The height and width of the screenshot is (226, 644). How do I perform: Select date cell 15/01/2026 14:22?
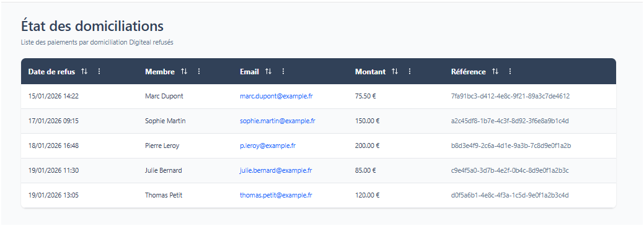[x=53, y=97]
